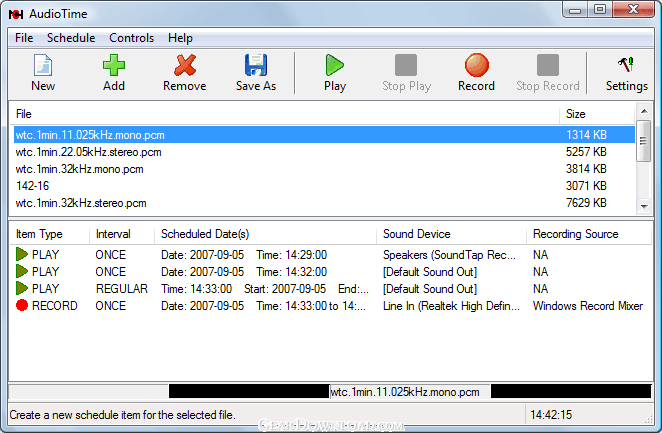
Task: Click the Time: 14:33:00 to 14:... cell
Action: (x=311, y=306)
